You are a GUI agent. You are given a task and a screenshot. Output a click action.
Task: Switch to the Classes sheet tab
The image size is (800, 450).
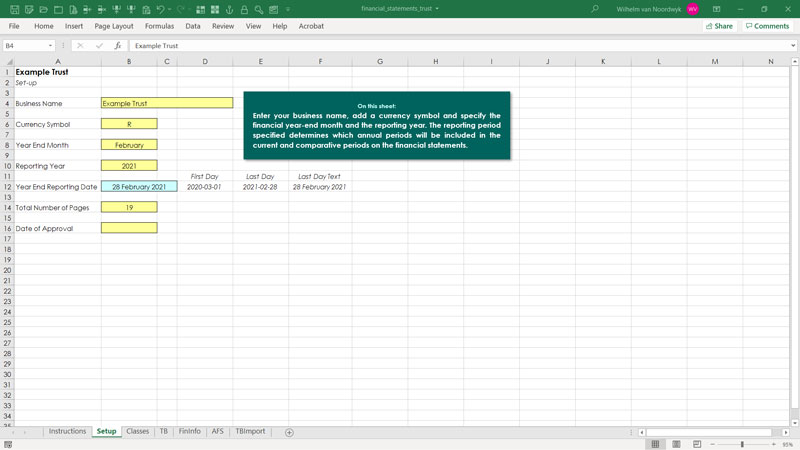pyautogui.click(x=137, y=431)
